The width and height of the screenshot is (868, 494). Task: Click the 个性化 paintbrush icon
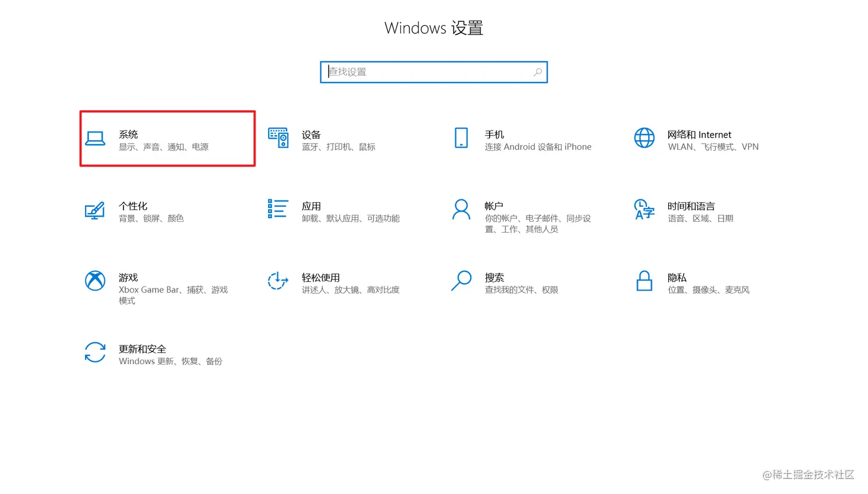(95, 210)
